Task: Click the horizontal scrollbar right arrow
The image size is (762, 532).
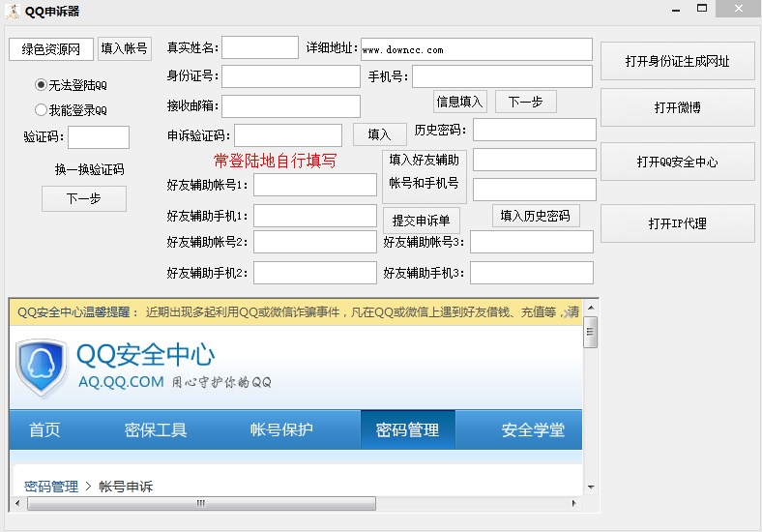Action: pos(575,504)
